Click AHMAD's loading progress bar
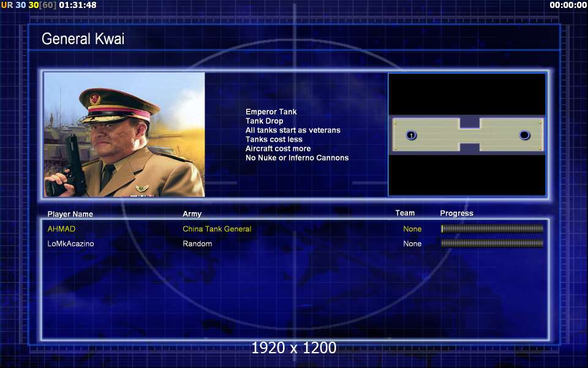 [492, 229]
